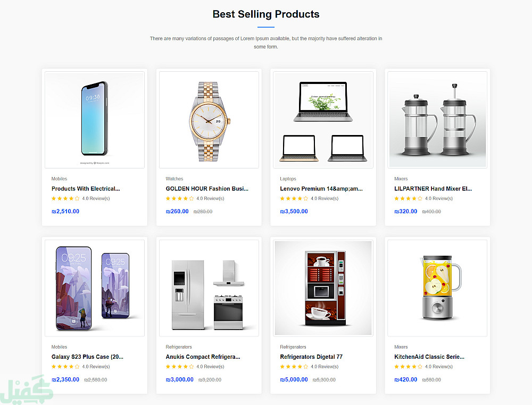This screenshot has height=405, width=532.
Task: Click the gold and silver watch image
Action: tap(209, 121)
